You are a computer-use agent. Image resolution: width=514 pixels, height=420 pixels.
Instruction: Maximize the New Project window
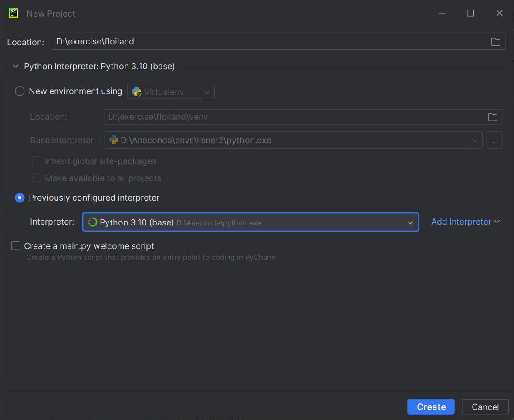471,13
